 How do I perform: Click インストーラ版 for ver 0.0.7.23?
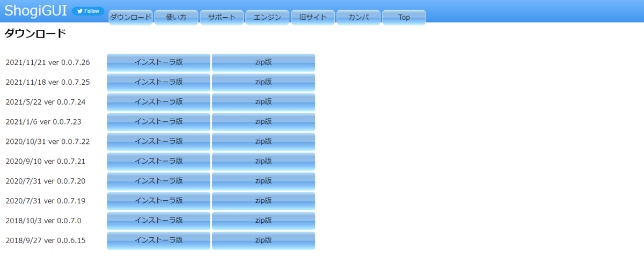(158, 122)
